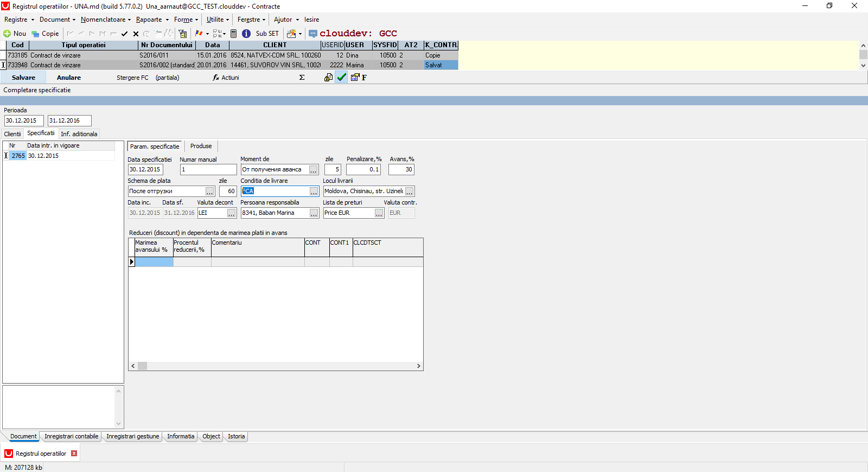Click the Numar manual input field
The width and height of the screenshot is (868, 472).
pos(208,170)
